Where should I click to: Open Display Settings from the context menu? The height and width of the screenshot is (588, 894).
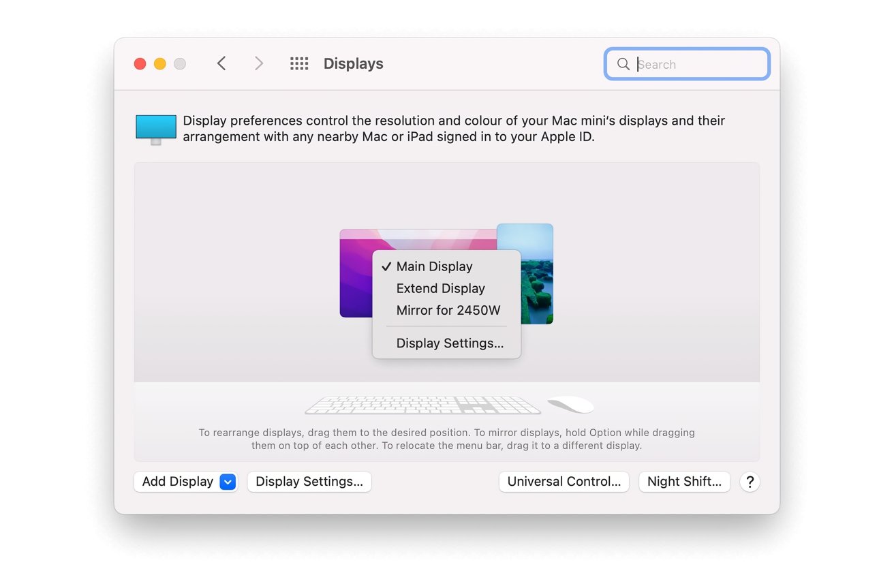[449, 343]
